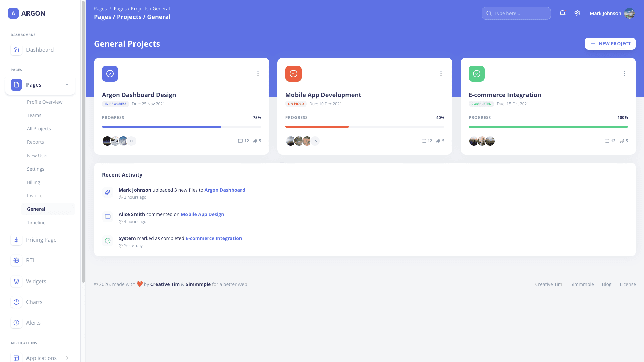
Task: Open the Alerts section icon
Action: click(16, 323)
